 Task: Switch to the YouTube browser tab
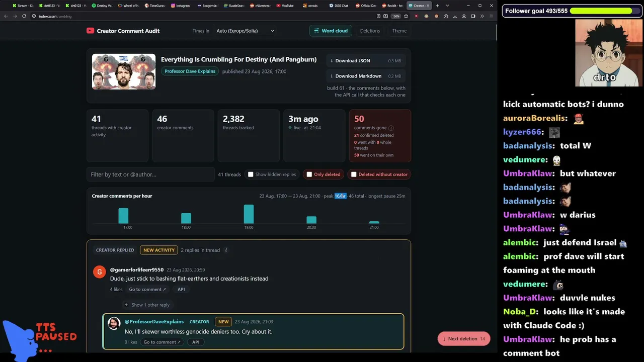coord(285,6)
